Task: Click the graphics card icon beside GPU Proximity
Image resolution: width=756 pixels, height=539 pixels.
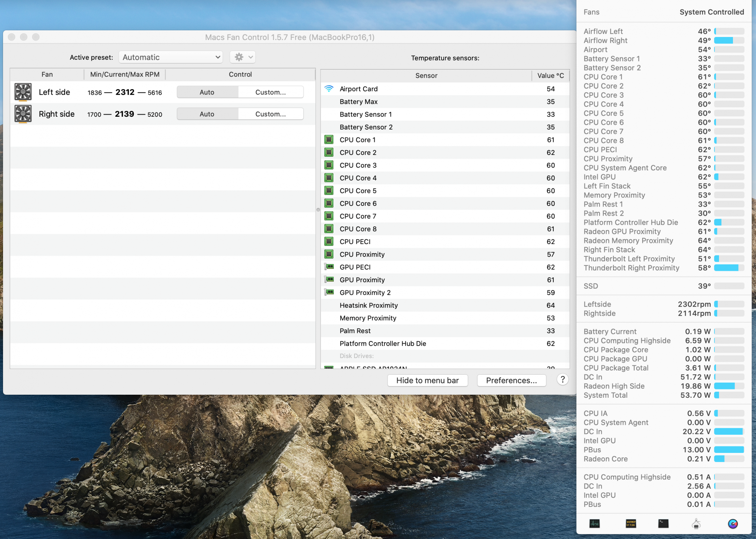Action: [x=329, y=280]
